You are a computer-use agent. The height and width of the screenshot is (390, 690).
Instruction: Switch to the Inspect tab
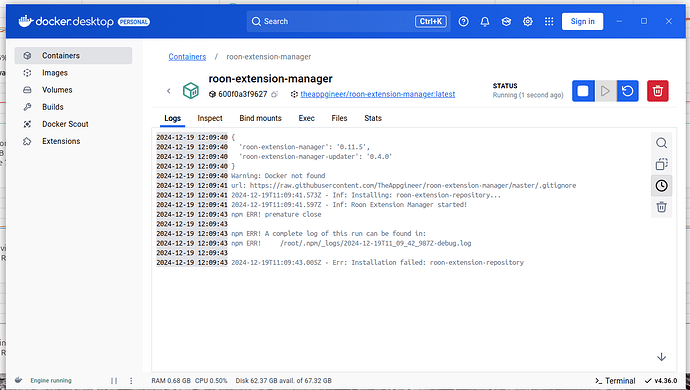click(x=210, y=118)
